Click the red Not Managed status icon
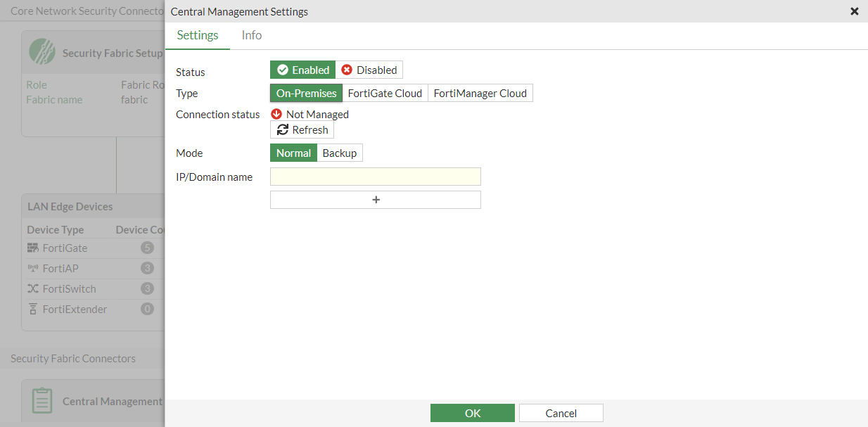 click(x=276, y=114)
